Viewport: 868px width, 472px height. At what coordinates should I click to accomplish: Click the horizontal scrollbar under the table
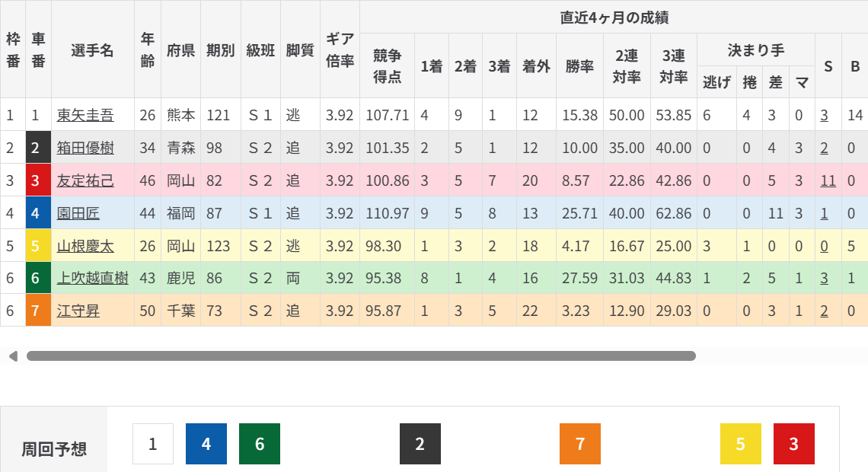click(361, 356)
